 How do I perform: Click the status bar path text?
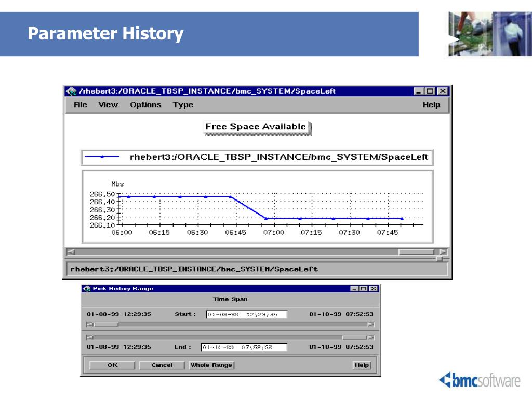pyautogui.click(x=194, y=269)
